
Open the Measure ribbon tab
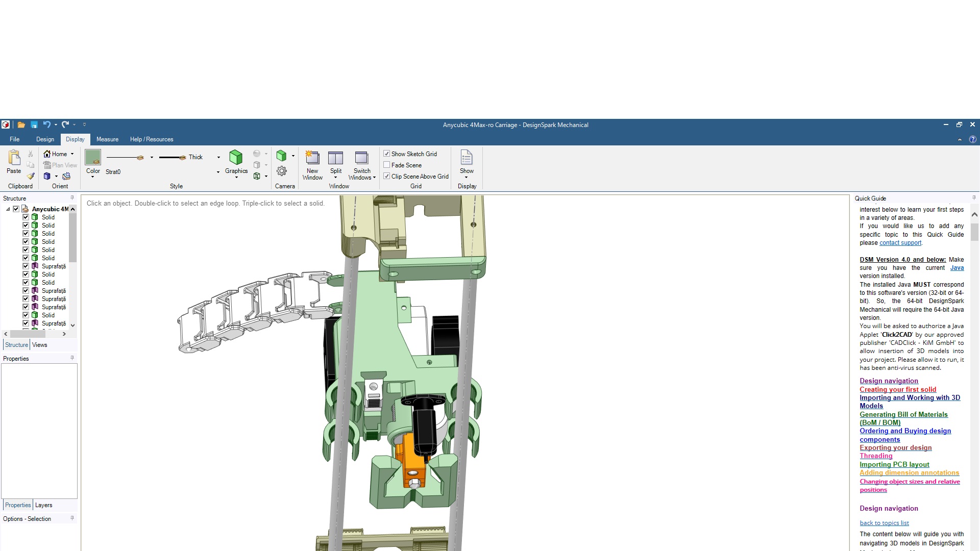(x=107, y=139)
